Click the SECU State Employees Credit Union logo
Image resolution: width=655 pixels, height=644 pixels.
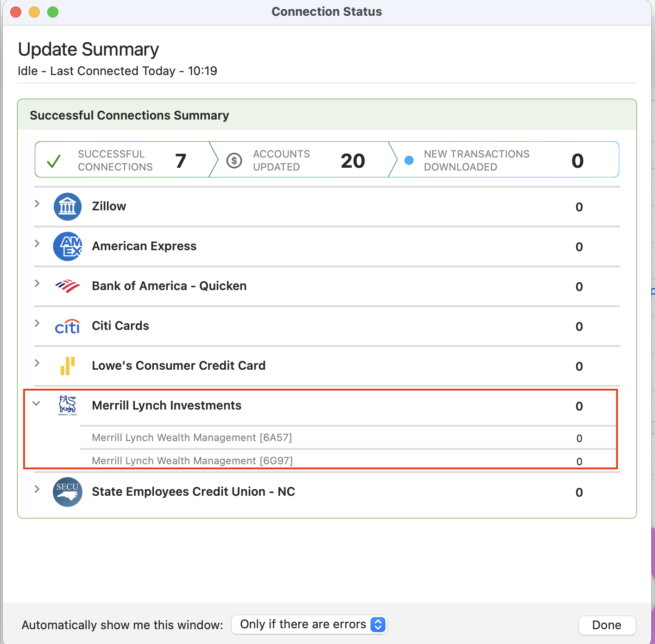[68, 492]
